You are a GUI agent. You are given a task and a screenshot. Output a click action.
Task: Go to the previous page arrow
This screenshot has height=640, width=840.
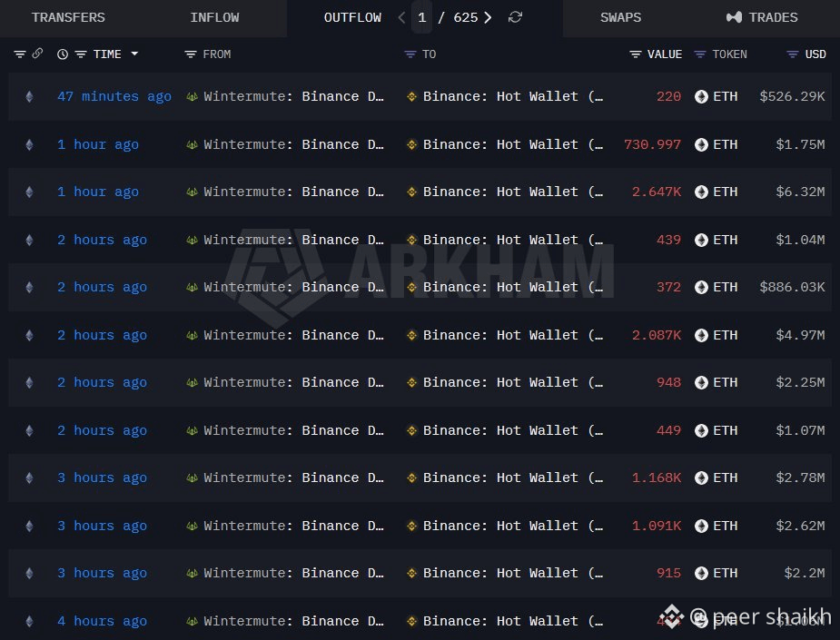pos(401,17)
